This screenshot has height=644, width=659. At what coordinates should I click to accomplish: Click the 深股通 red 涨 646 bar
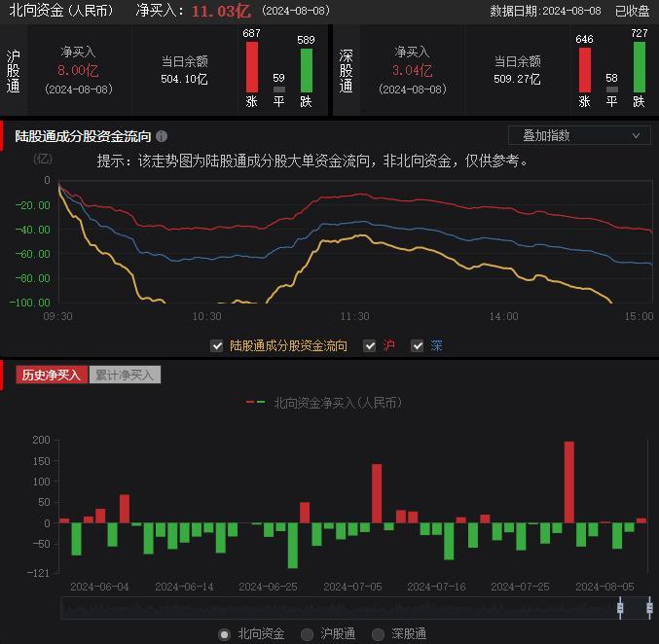pyautogui.click(x=585, y=70)
